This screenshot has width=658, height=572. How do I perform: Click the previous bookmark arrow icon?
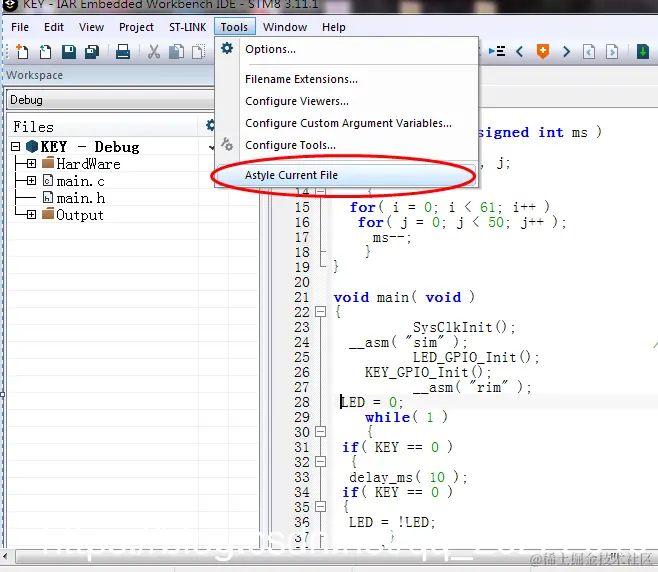[x=520, y=52]
